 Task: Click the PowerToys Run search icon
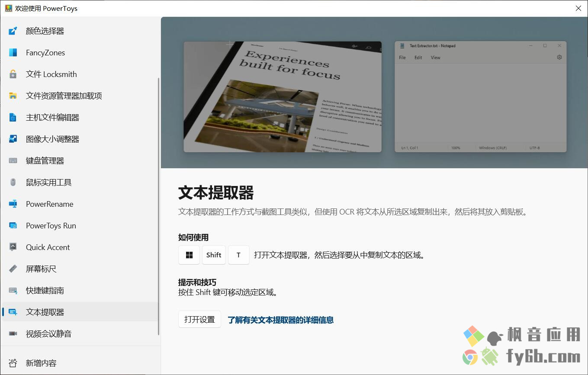[x=13, y=225]
